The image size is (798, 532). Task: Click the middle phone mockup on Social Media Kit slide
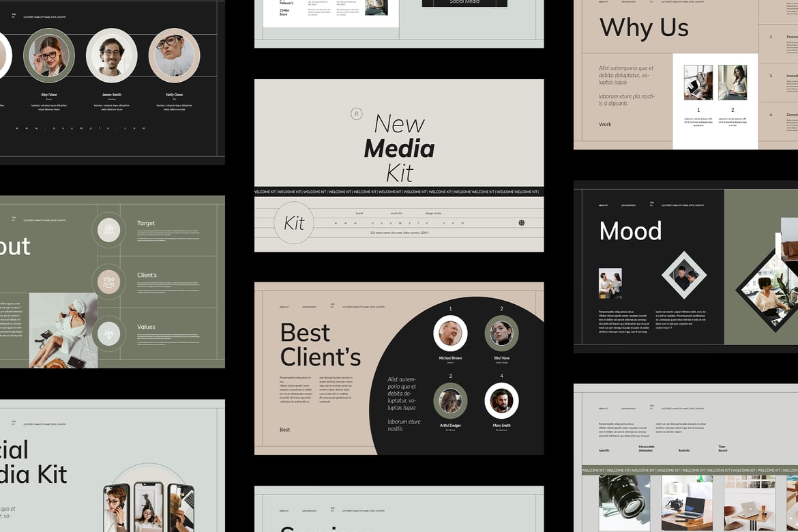click(x=149, y=507)
